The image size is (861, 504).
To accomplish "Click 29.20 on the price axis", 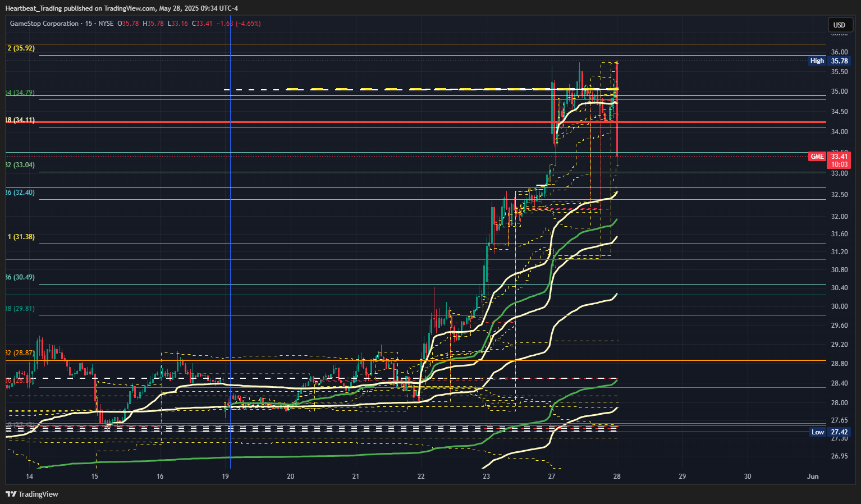I will [x=840, y=345].
